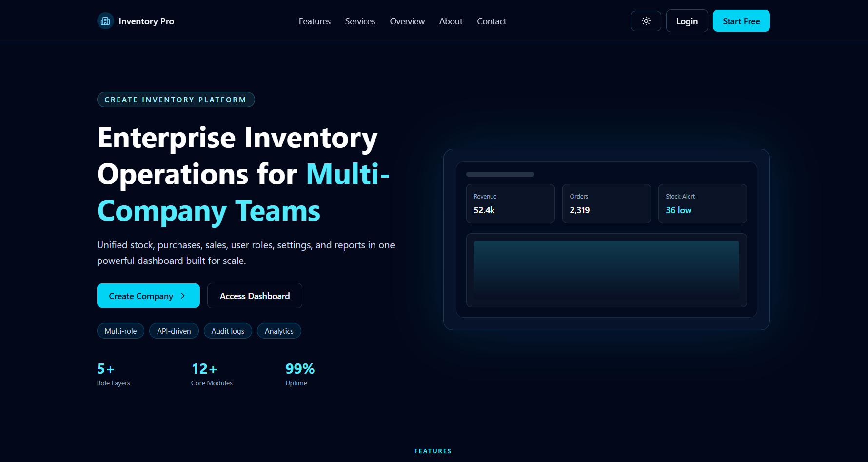Click the Login button
Screen dimensions: 868x462
tap(687, 20)
